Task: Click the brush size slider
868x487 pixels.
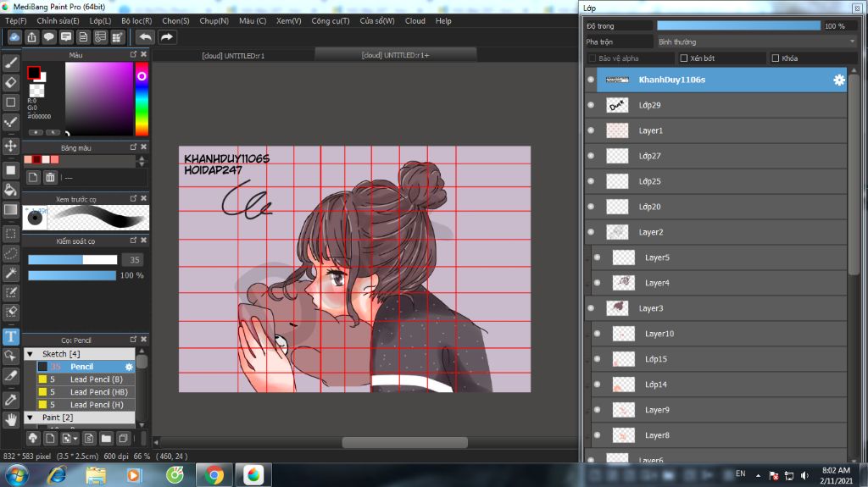Action: coord(73,259)
